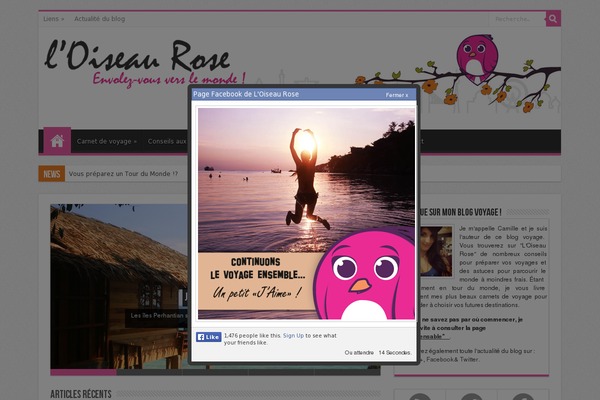The width and height of the screenshot is (600, 400).
Task: Click the orange NEWS label
Action: tap(52, 174)
